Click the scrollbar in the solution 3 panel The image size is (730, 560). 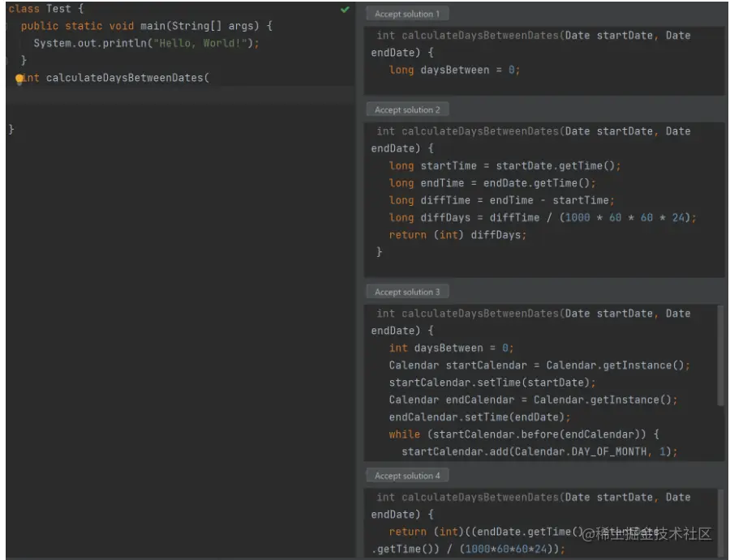[720, 356]
